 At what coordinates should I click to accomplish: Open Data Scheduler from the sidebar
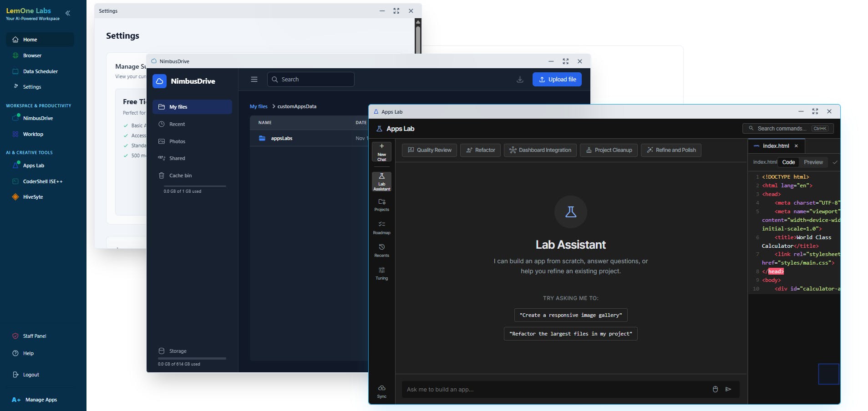click(x=40, y=71)
